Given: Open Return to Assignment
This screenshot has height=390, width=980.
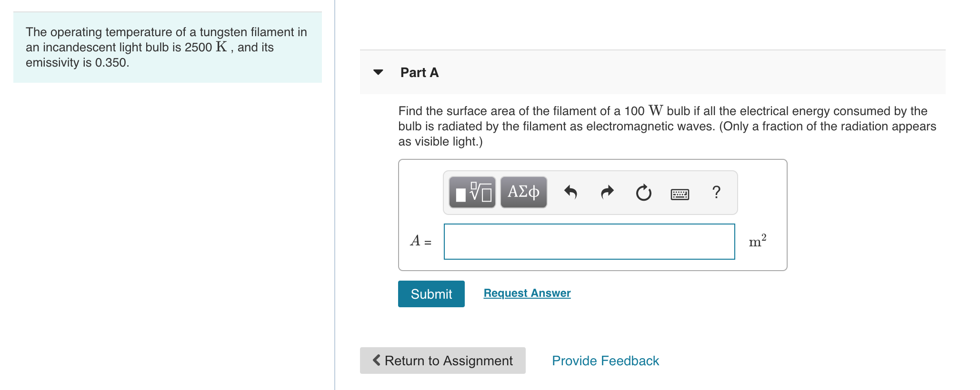Looking at the screenshot, I should tap(442, 361).
